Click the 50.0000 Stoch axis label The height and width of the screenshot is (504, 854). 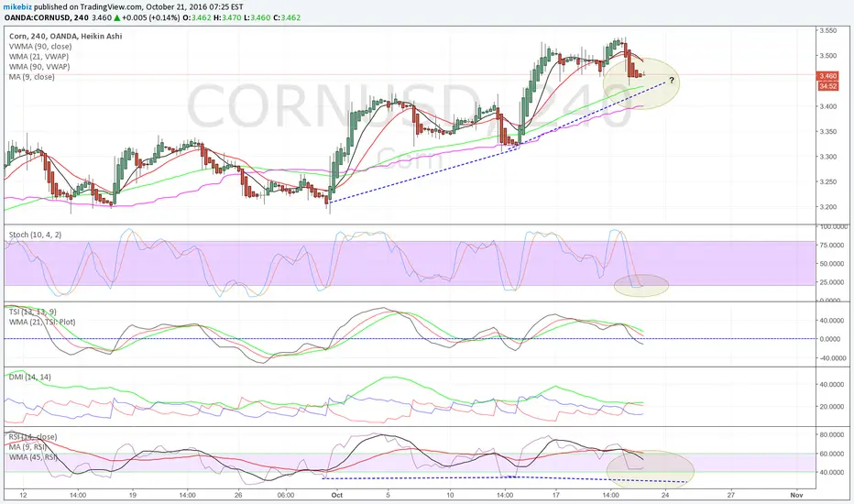[x=833, y=264]
